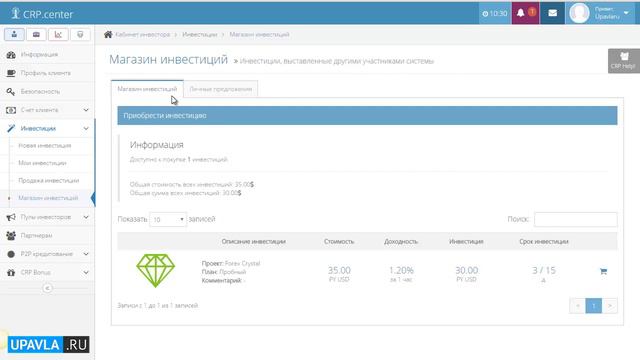
Task: Switch to Магазин инвестиций tab
Action: click(x=147, y=89)
